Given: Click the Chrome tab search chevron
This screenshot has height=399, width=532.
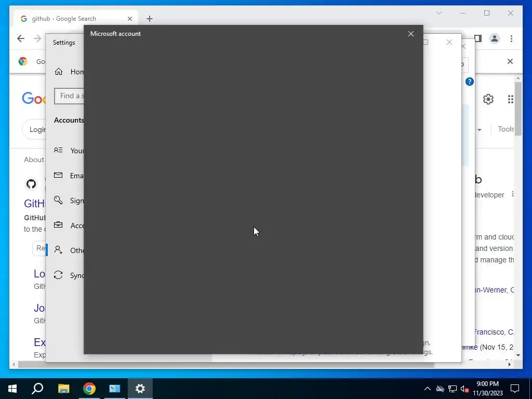Looking at the screenshot, I should 438,13.
